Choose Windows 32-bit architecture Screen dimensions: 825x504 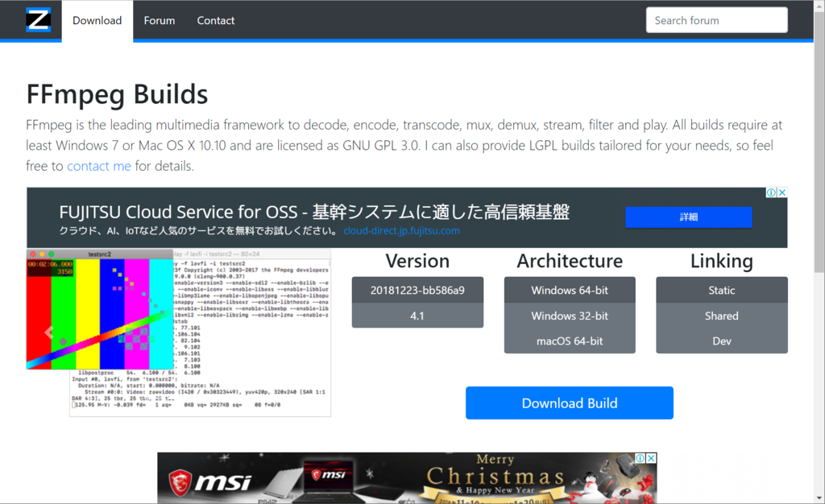tap(570, 316)
